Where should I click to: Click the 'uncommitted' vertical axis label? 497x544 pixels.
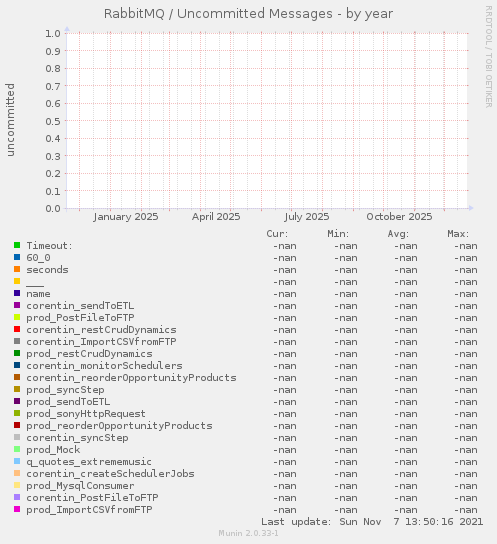10,120
